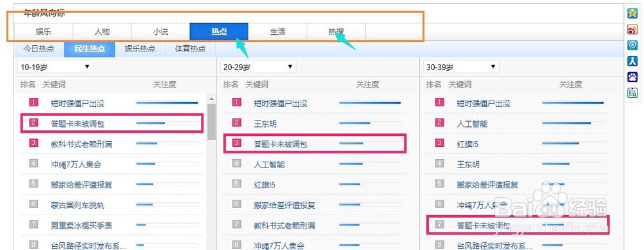Open the 20-29岁 age dropdown
Viewport: 644px width, 250px height.
point(258,67)
